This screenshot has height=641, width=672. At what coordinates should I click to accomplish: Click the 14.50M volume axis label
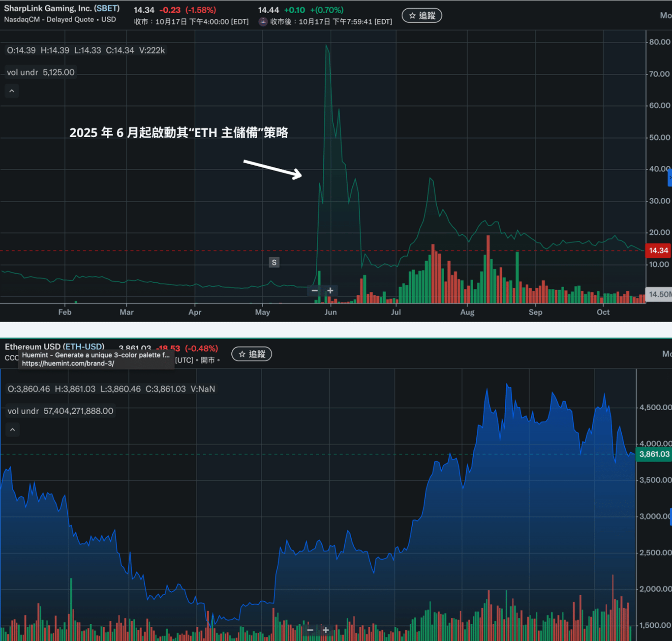tap(659, 294)
